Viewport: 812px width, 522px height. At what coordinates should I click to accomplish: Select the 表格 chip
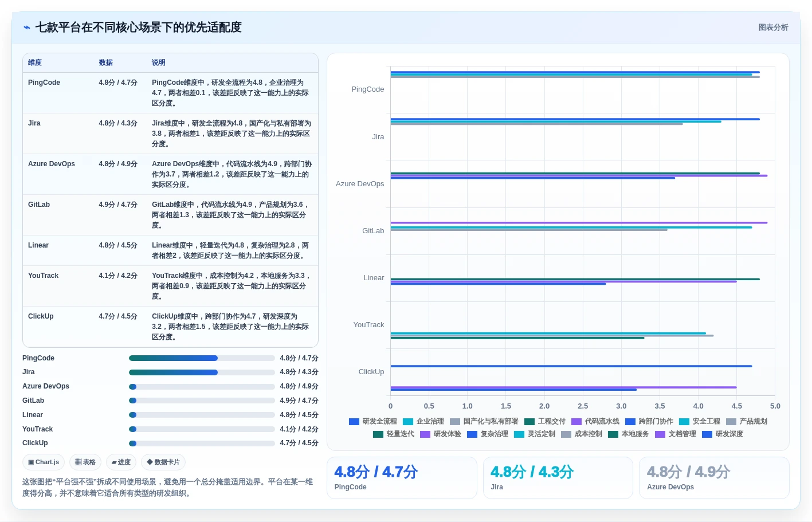[85, 462]
